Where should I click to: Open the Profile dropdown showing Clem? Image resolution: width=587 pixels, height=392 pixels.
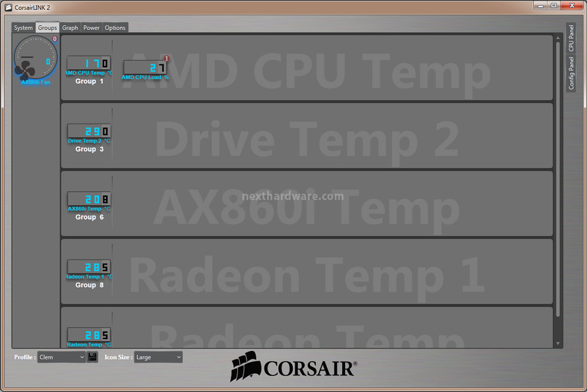[62, 357]
